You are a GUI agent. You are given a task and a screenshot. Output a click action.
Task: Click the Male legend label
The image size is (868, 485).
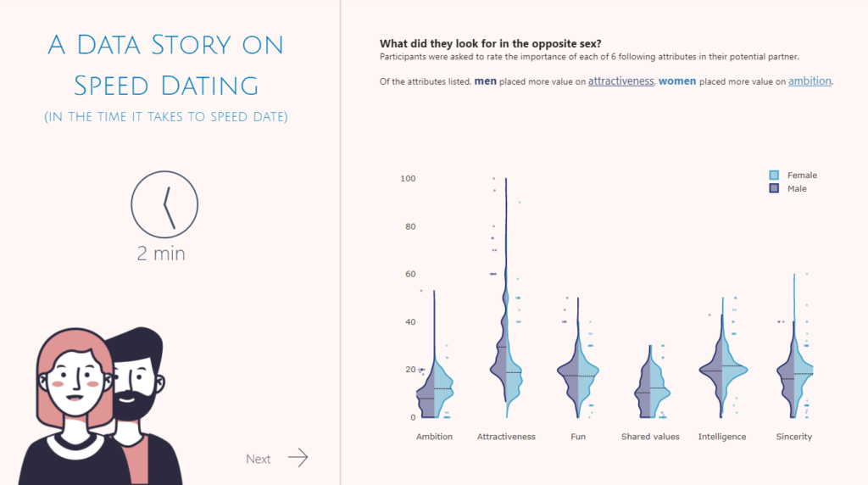point(797,188)
